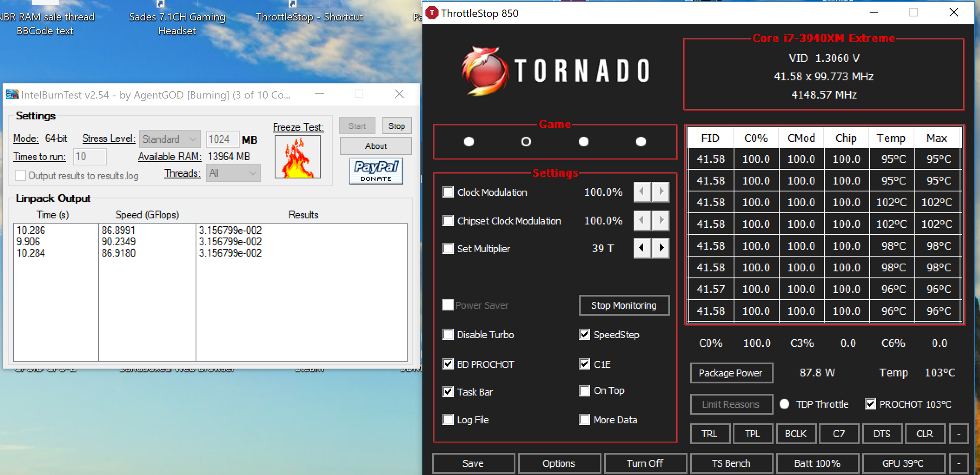Tick the Set Multiplier checkbox
Viewport: 980px width, 475px height.
pyautogui.click(x=448, y=248)
